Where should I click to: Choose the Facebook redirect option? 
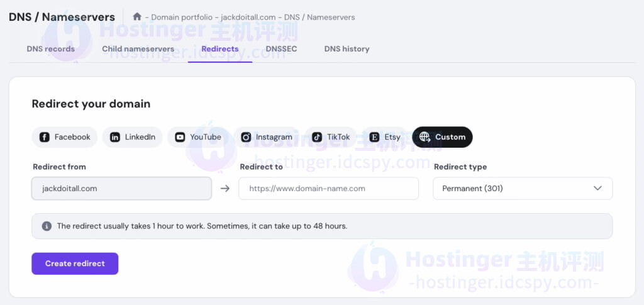click(65, 137)
